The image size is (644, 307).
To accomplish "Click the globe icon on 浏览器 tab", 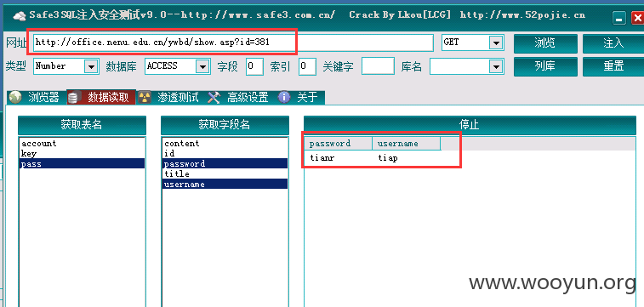I will tap(15, 97).
